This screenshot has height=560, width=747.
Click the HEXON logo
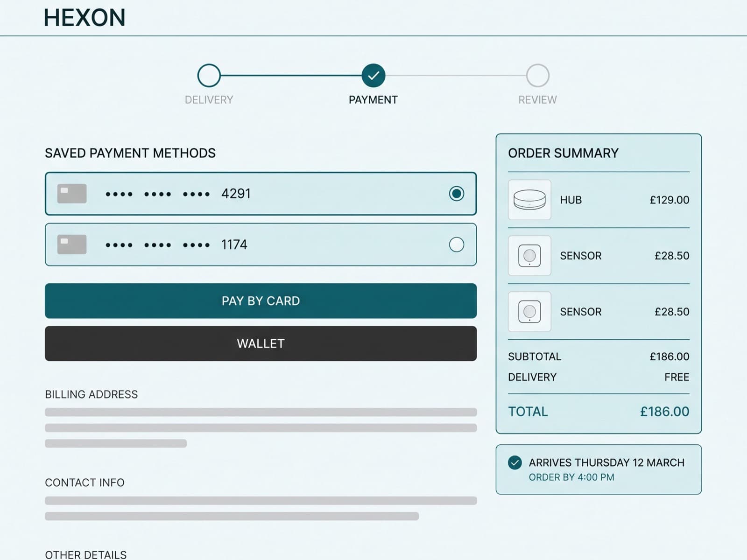point(85,18)
